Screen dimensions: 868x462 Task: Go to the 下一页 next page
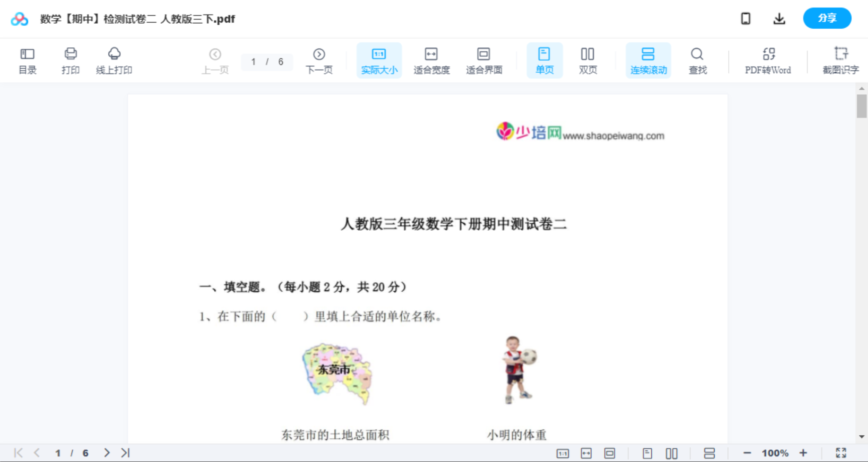(319, 60)
